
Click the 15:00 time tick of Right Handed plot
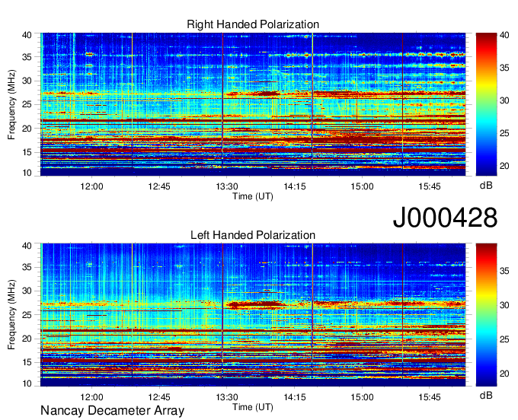click(x=362, y=186)
